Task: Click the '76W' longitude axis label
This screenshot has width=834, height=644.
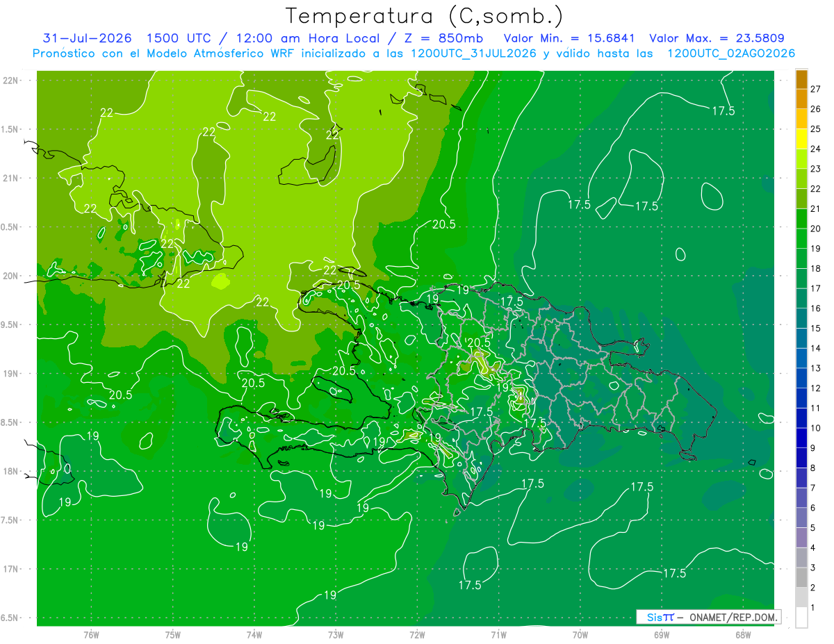Action: (x=91, y=634)
